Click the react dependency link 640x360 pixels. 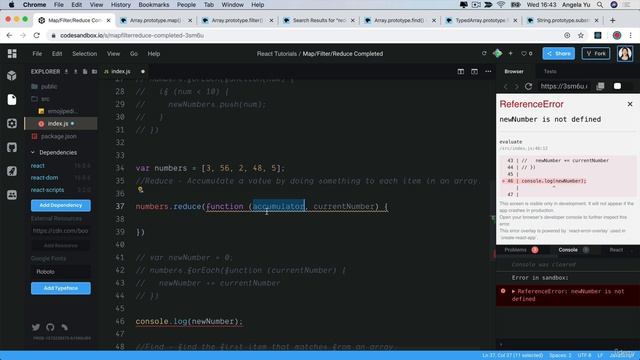[38, 166]
